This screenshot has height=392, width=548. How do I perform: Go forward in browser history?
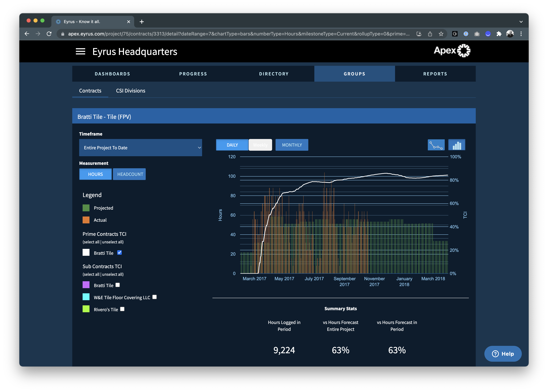[x=38, y=34]
